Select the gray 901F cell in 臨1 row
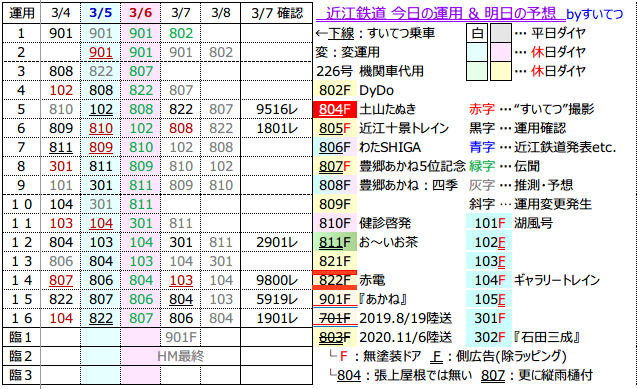Viewport: 637px width, 389px height. pyautogui.click(x=181, y=337)
